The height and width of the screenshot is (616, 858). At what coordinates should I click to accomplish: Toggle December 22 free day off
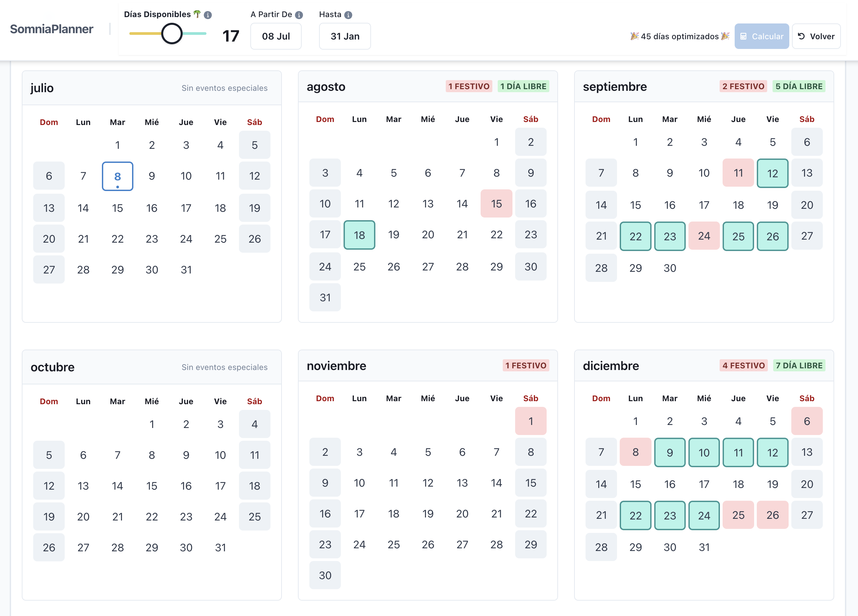tap(635, 515)
